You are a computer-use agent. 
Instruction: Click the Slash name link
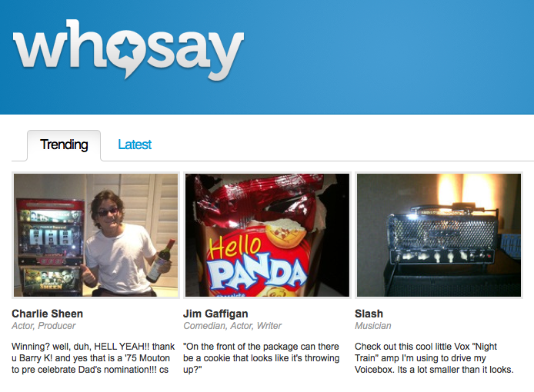click(369, 314)
